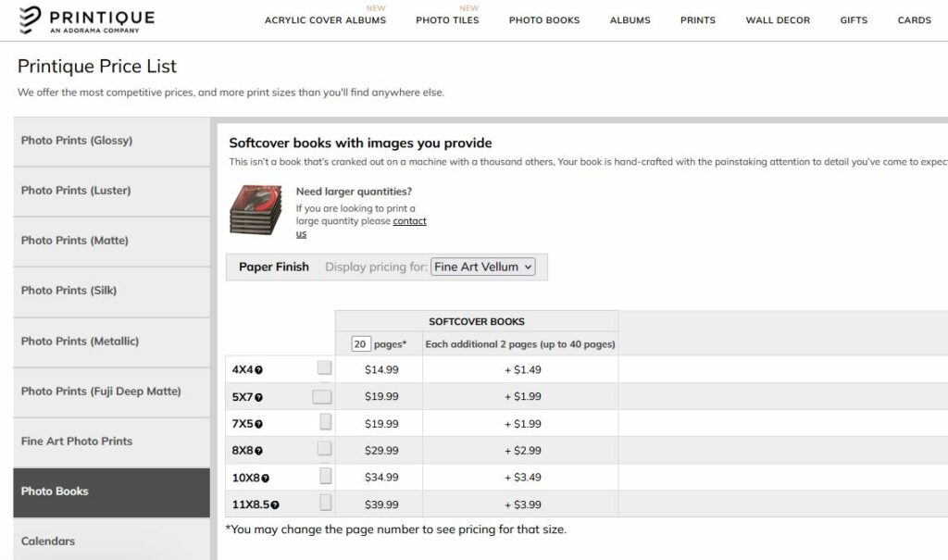Click the $29.99 price for 8X8
This screenshot has width=948, height=560.
click(x=381, y=451)
